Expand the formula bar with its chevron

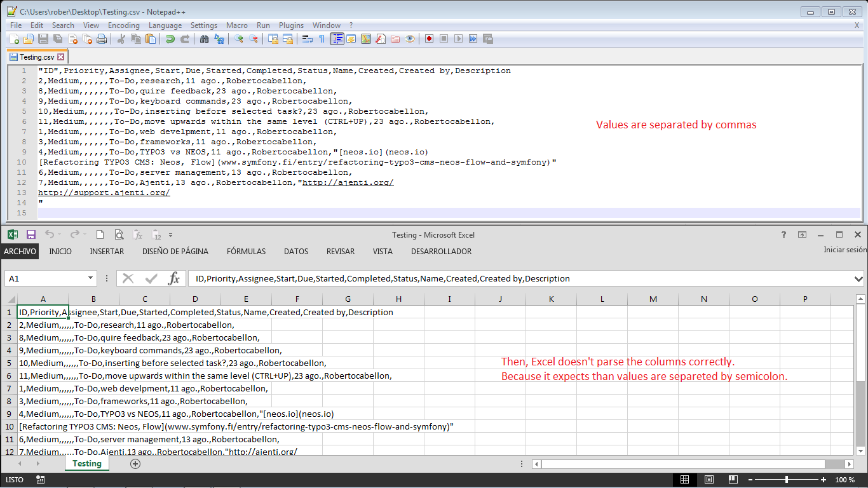[859, 278]
